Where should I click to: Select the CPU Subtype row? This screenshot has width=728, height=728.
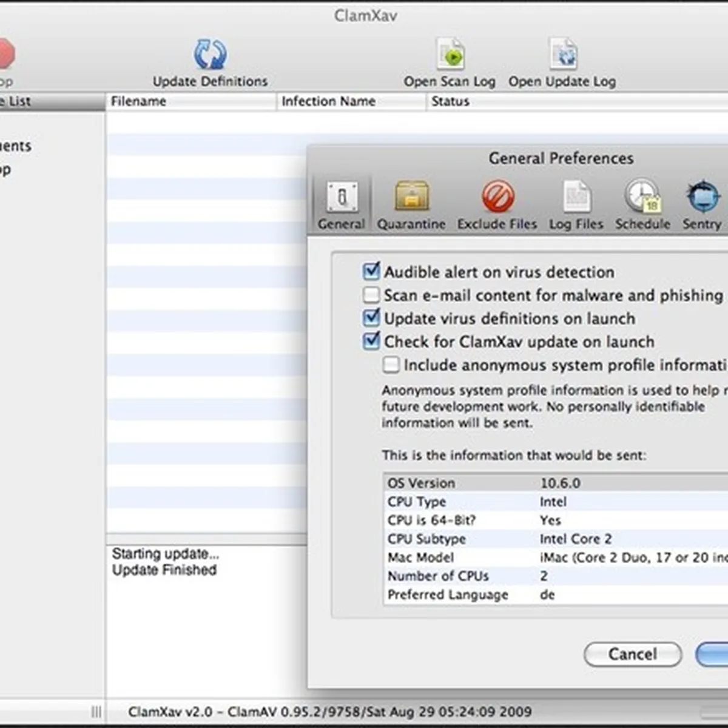[x=556, y=539]
